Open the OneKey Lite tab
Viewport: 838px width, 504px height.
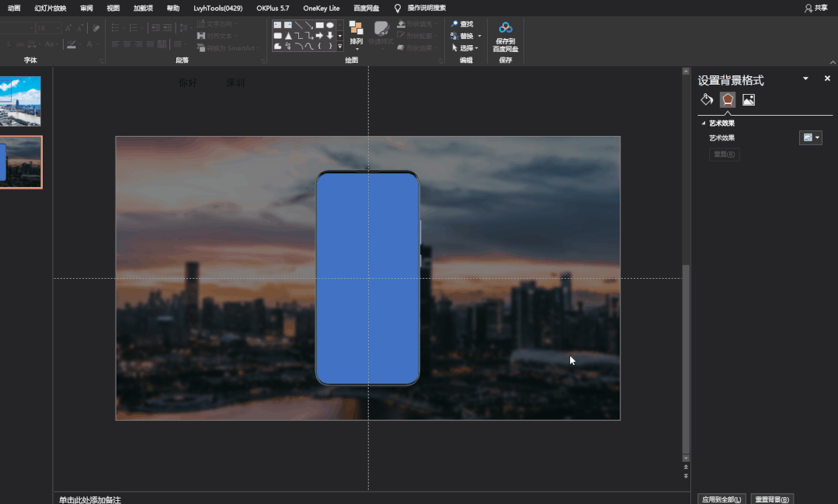(321, 8)
